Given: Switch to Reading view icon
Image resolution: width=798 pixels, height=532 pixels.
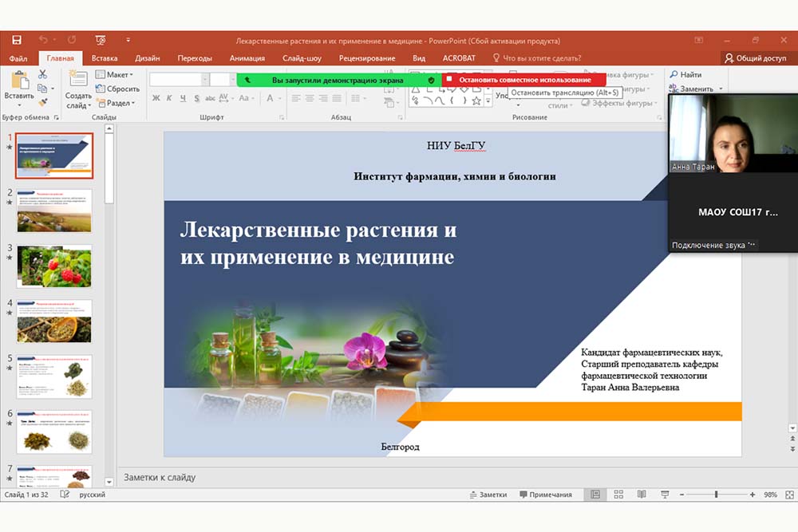Looking at the screenshot, I should (x=642, y=495).
